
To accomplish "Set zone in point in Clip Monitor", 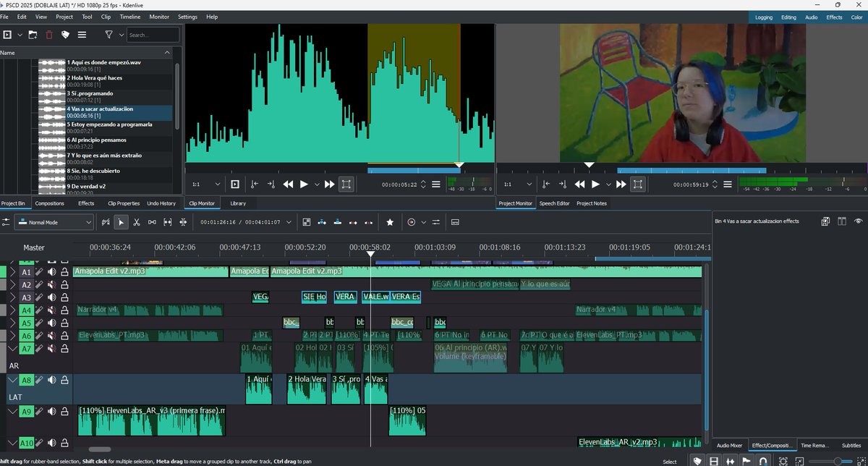I will tap(254, 185).
